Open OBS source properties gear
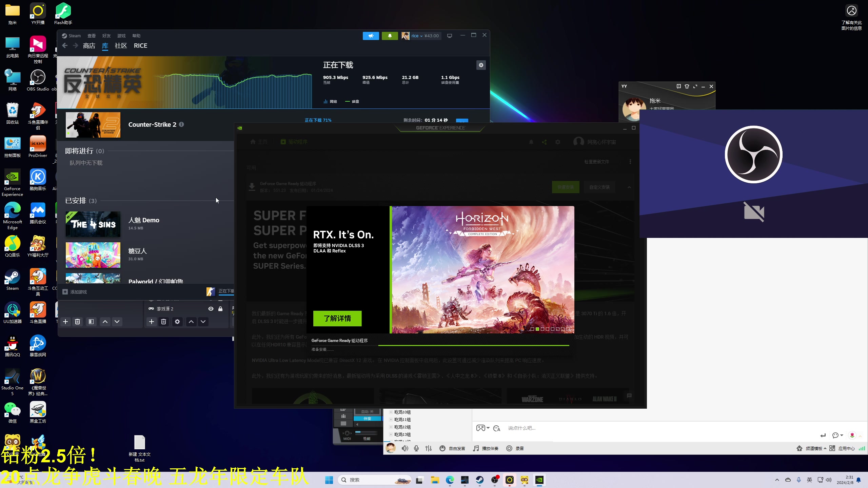 (x=177, y=322)
